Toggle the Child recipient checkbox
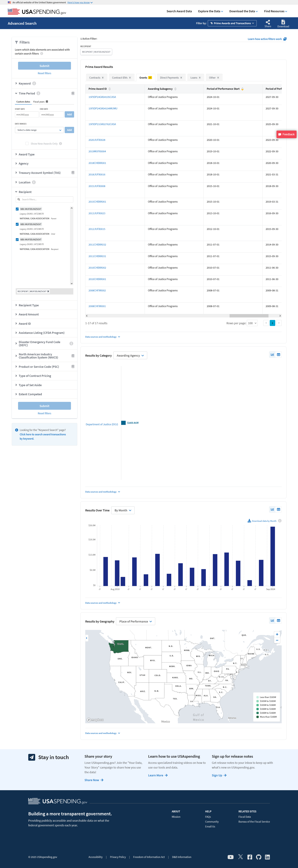This screenshot has height=868, width=298. click(x=17, y=224)
